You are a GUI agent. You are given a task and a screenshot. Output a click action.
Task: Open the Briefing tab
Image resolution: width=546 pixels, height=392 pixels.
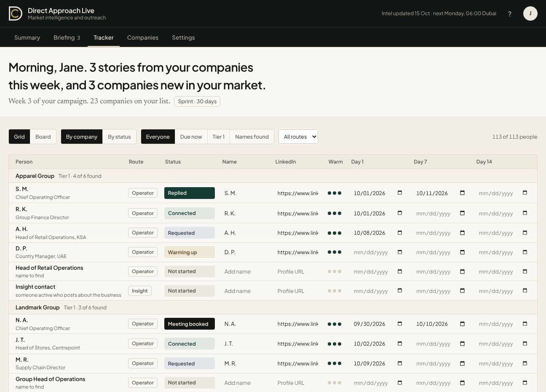coord(67,38)
